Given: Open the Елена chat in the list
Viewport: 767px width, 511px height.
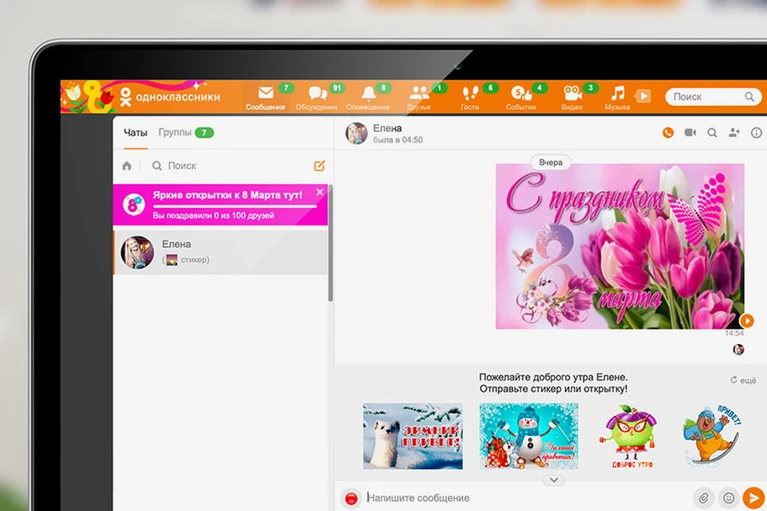Looking at the screenshot, I should click(221, 253).
